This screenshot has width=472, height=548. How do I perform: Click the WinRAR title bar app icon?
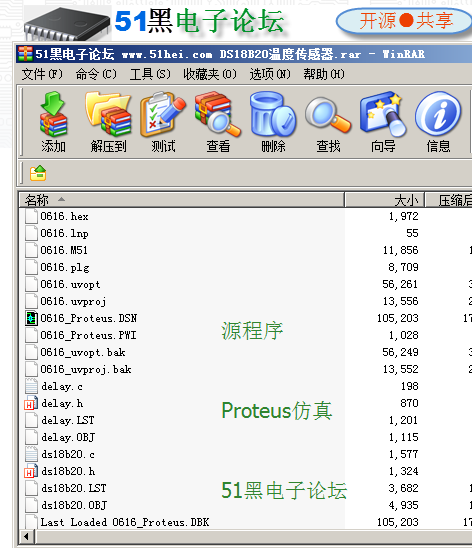coord(25,54)
